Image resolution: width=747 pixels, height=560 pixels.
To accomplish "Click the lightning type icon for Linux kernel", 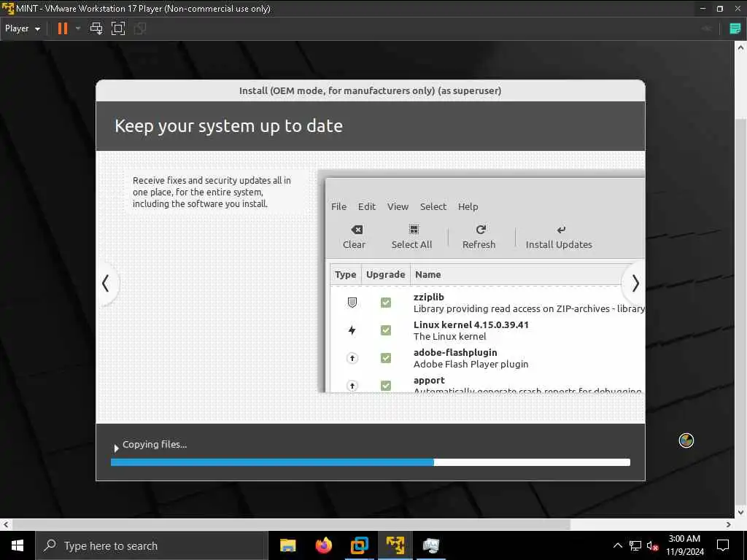I will [352, 330].
